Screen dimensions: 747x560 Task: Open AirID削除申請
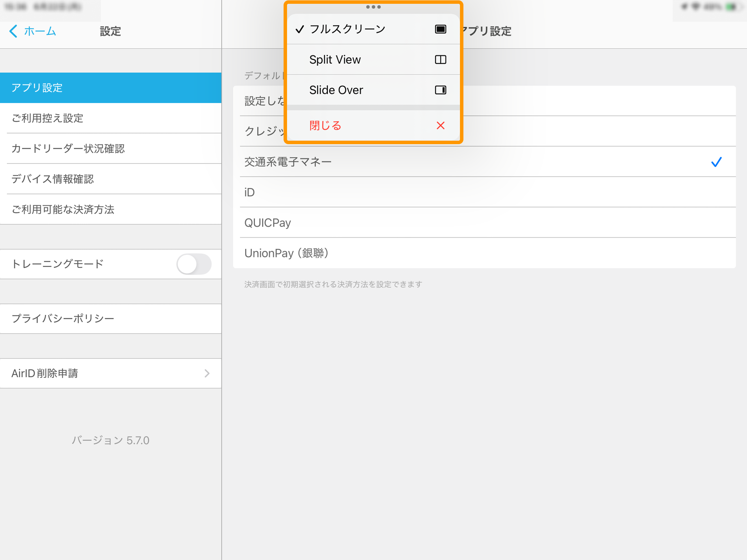click(x=111, y=373)
